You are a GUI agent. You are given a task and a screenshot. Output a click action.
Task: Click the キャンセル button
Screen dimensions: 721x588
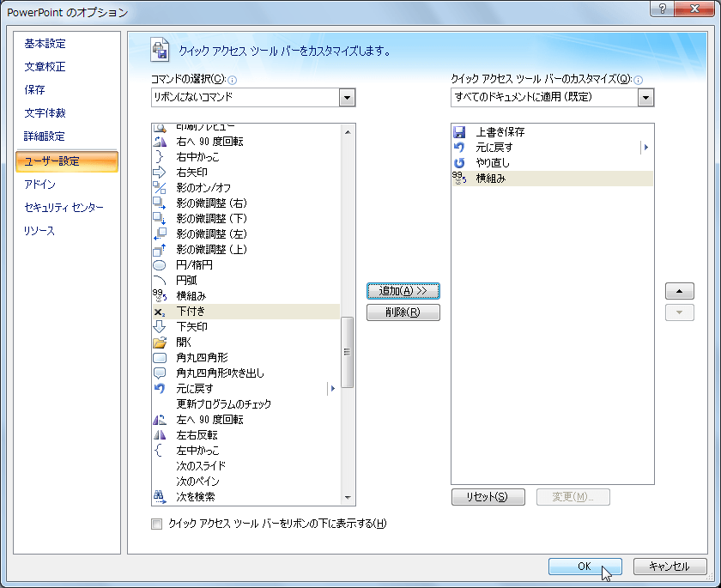point(670,567)
